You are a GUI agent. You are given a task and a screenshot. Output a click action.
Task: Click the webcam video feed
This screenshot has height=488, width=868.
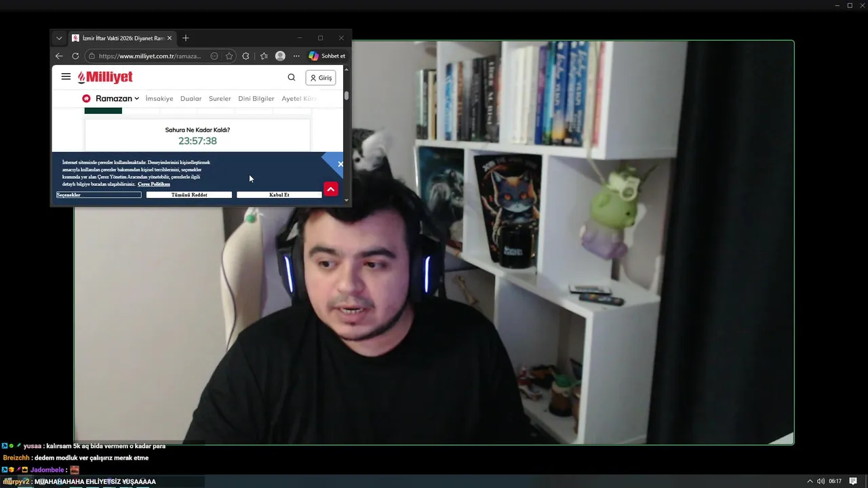434,243
